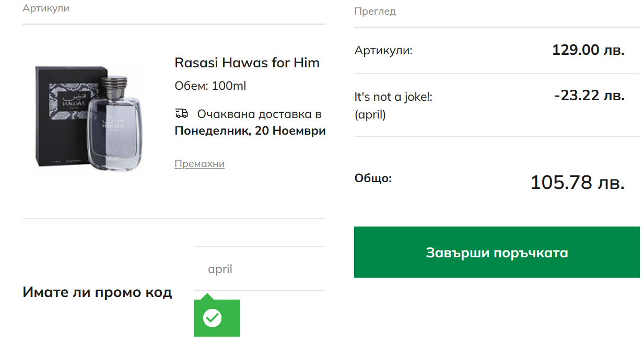The height and width of the screenshot is (345, 644).
Task: Click the green checkmark promo confirmation icon
Action: [213, 318]
